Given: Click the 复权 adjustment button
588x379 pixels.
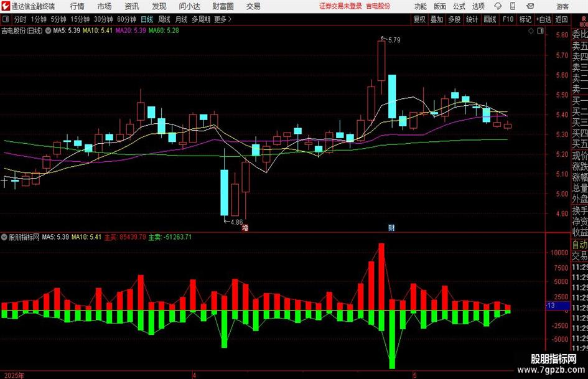Looking at the screenshot, I should pos(419,19).
